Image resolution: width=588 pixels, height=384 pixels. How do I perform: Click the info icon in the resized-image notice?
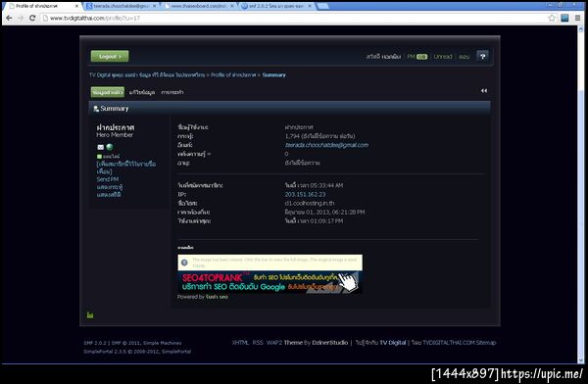(184, 263)
